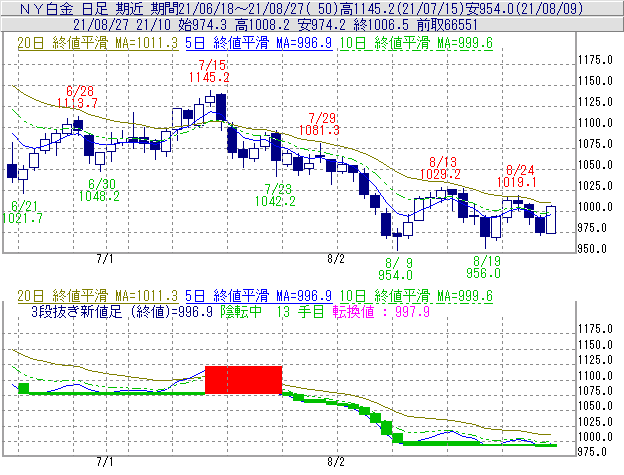This screenshot has height=475, width=624.
Task: Click the 1175.0 axis value on upper chart
Action: 595,60
